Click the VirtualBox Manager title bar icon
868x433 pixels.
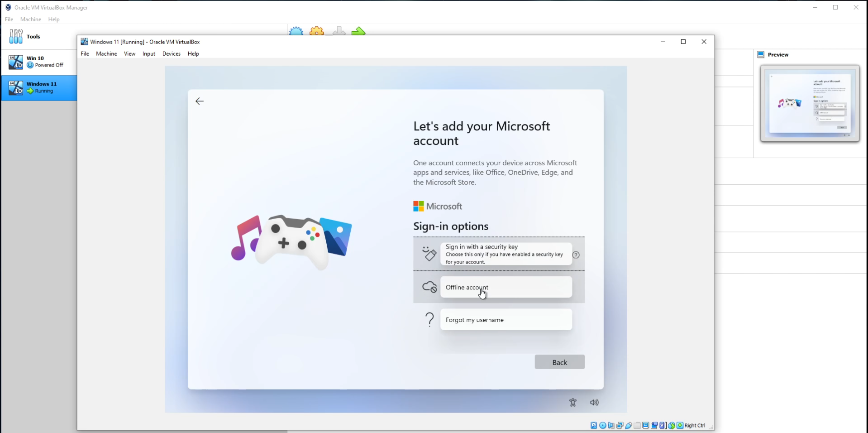click(8, 7)
